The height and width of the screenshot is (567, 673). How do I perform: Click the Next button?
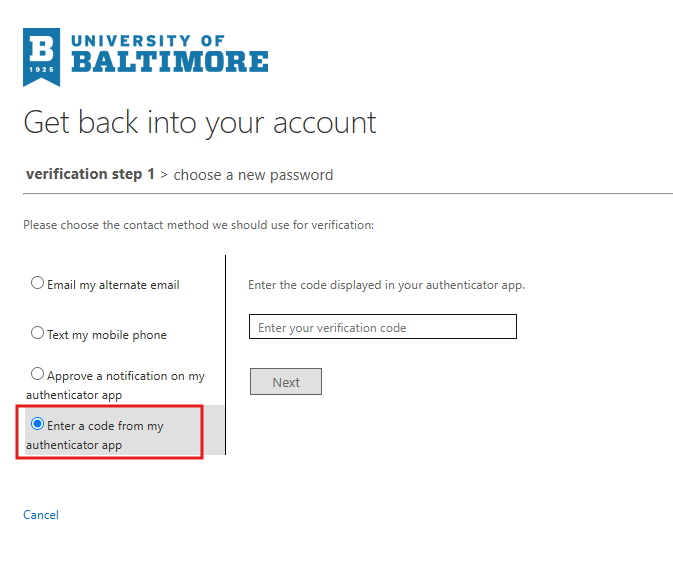[286, 382]
